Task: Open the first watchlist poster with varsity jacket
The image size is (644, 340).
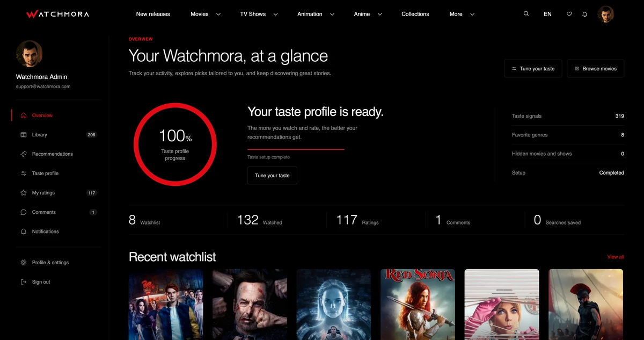Action: [166, 305]
